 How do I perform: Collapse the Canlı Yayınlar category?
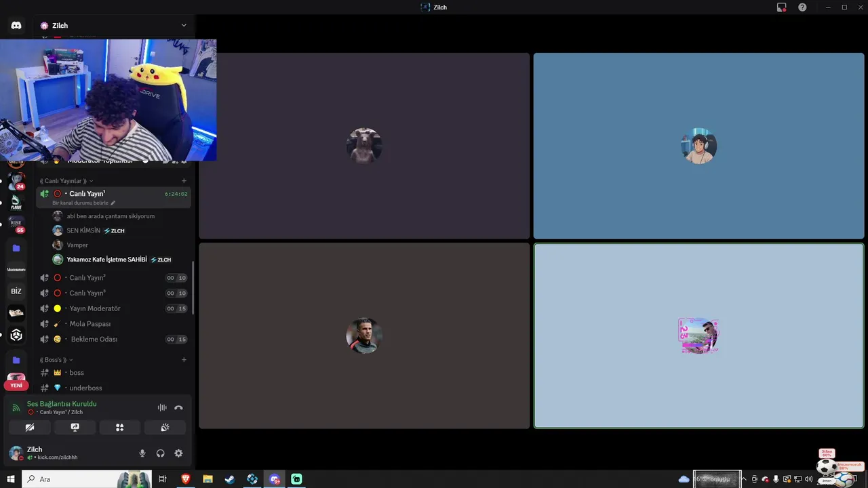(66, 181)
